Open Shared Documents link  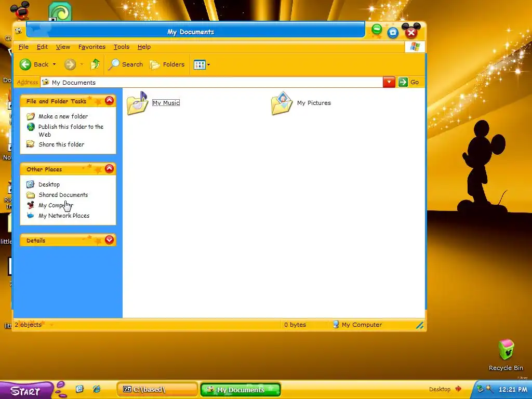(x=63, y=195)
